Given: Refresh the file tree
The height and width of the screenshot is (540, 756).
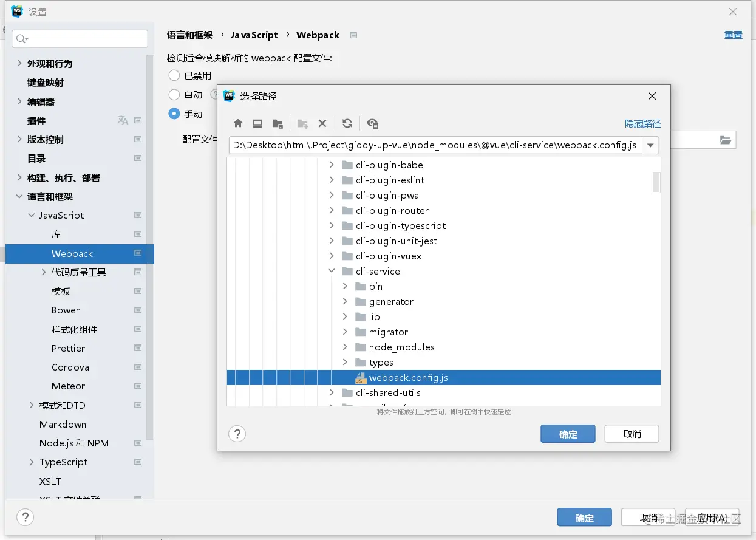Looking at the screenshot, I should 347,123.
